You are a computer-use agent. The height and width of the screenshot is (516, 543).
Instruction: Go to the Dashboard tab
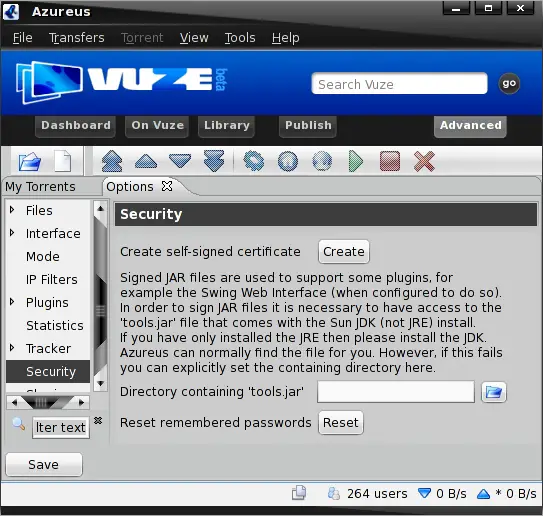coord(75,126)
